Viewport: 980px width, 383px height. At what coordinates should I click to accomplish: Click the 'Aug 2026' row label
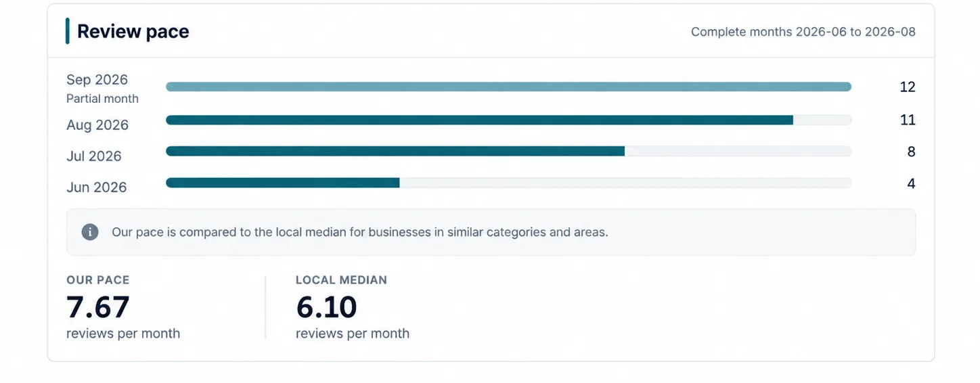pyautogui.click(x=97, y=125)
